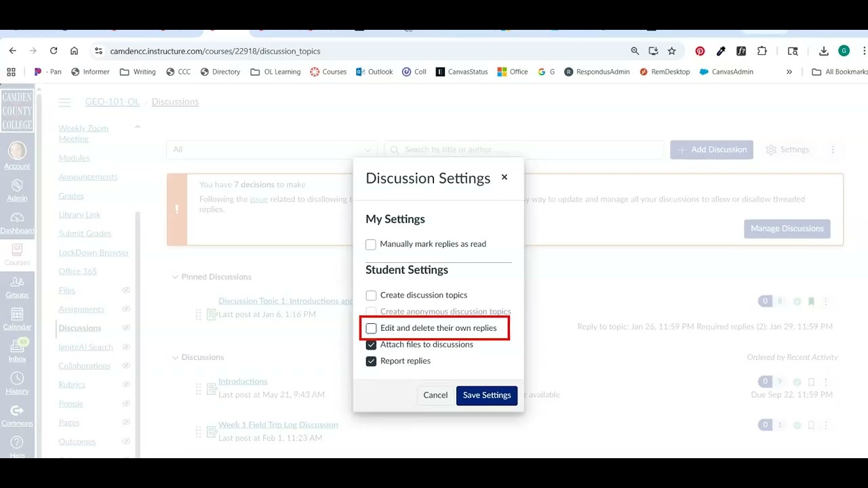Image resolution: width=868 pixels, height=488 pixels.
Task: Open the All discussions filter dropdown
Action: point(272,150)
